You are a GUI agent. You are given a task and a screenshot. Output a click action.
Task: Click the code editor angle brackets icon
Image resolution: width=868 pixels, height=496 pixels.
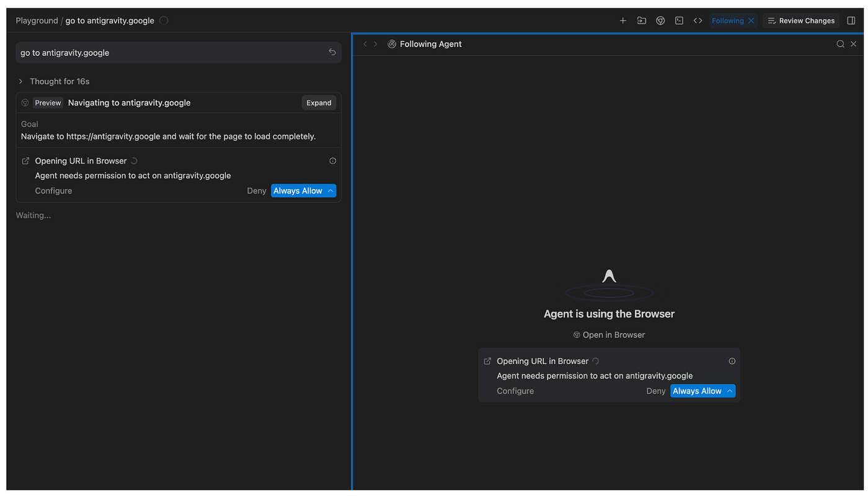point(697,20)
